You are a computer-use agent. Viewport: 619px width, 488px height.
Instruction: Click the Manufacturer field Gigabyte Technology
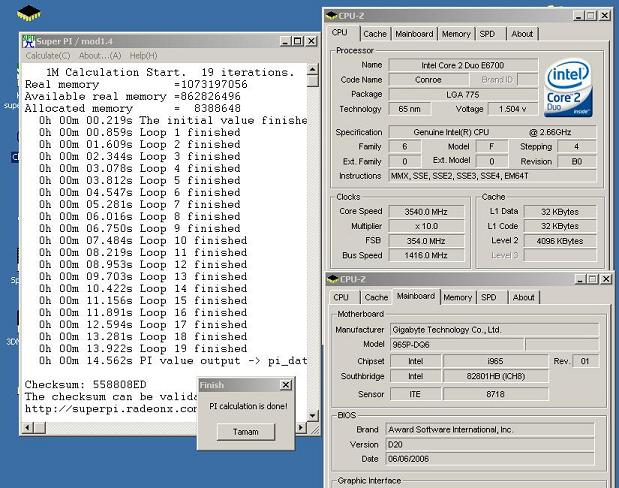pyautogui.click(x=495, y=330)
